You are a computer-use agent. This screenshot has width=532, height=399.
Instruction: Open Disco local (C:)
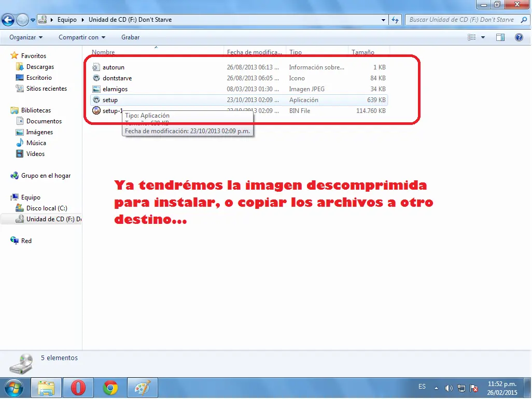(47, 208)
